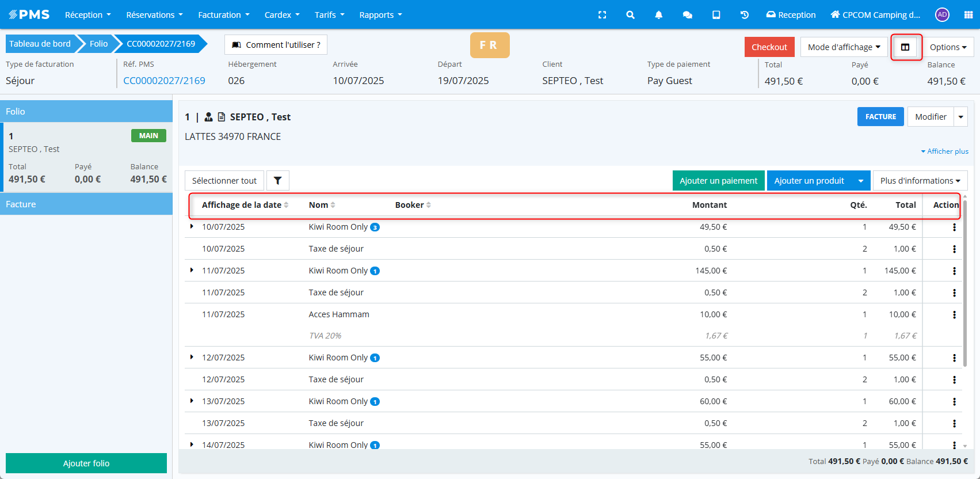
Task: Toggle the column layout icon
Action: [x=905, y=47]
